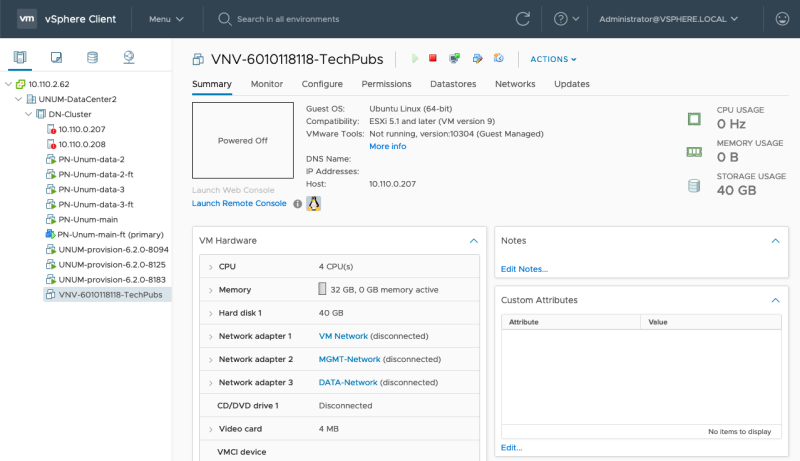Click the info icon beside Launch Remote Console
The height and width of the screenshot is (461, 800).
pos(297,203)
